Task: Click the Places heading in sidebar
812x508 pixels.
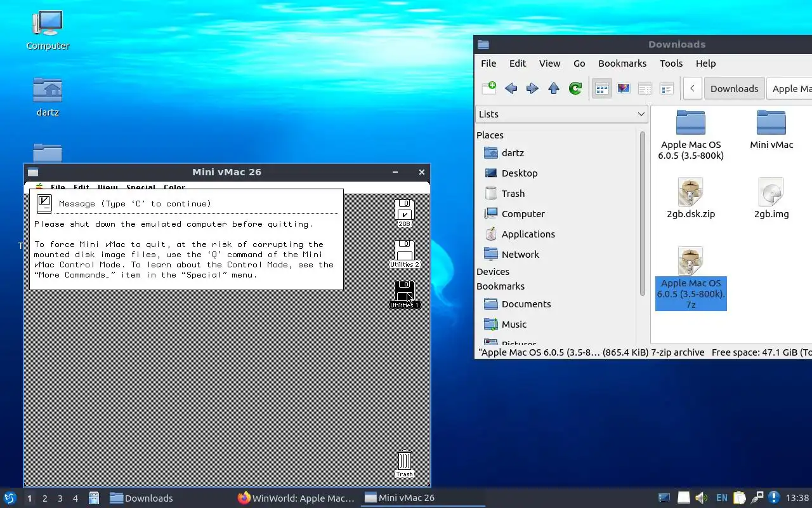Action: [x=490, y=135]
